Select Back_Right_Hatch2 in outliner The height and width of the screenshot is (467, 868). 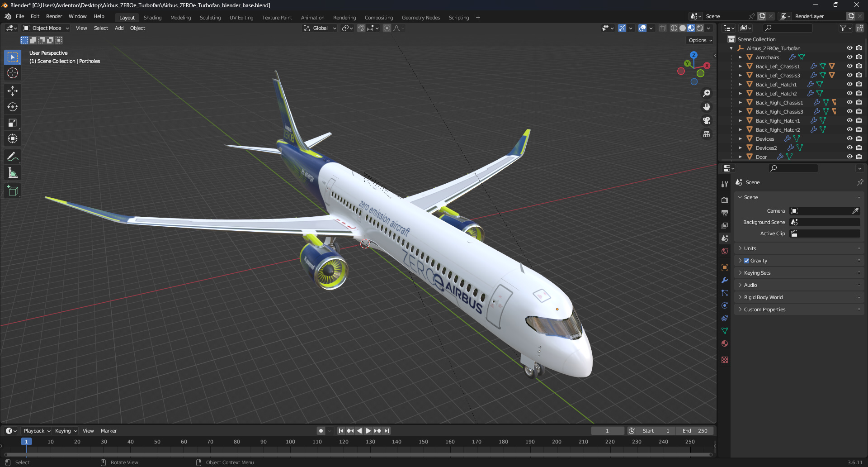(x=778, y=130)
